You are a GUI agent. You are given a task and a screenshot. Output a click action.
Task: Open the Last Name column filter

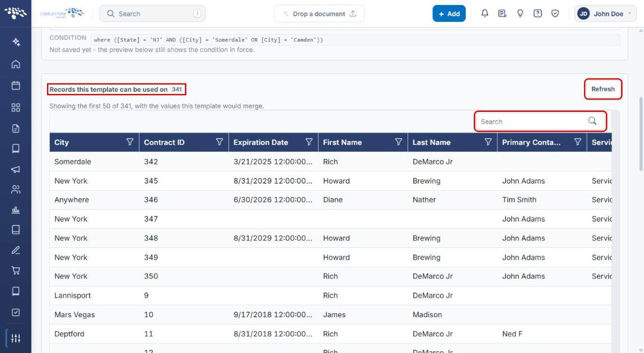pyautogui.click(x=488, y=142)
